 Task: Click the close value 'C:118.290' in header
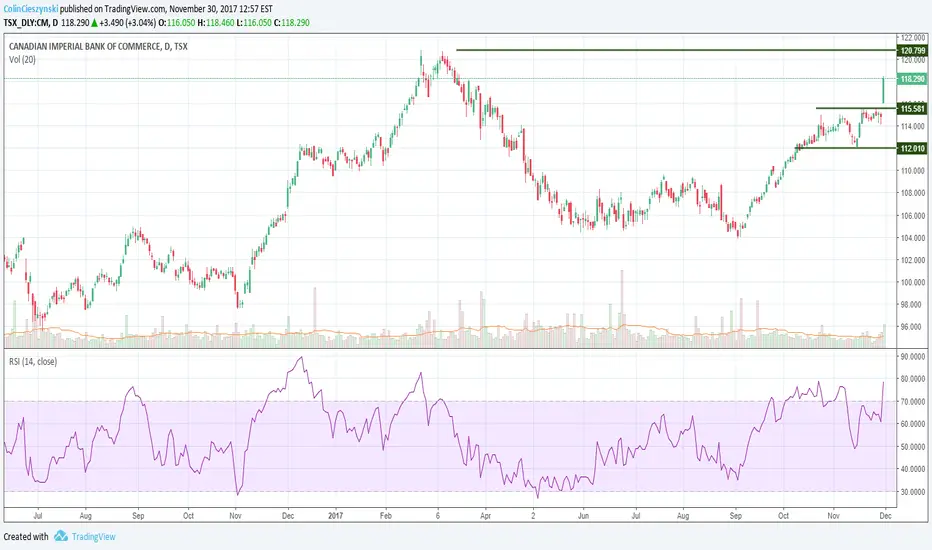[291, 23]
